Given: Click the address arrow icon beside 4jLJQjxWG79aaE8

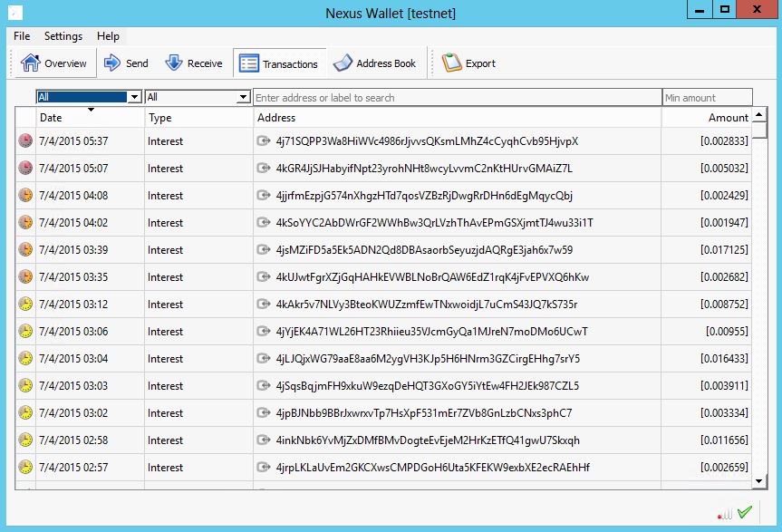Looking at the screenshot, I should 264,358.
